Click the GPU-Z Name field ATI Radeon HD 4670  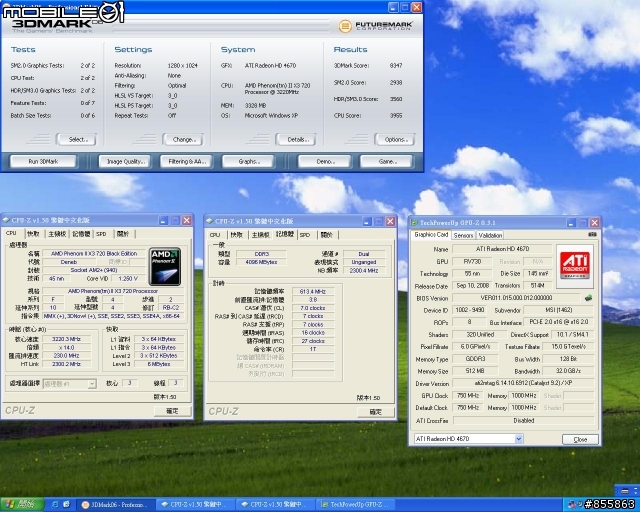pos(502,249)
